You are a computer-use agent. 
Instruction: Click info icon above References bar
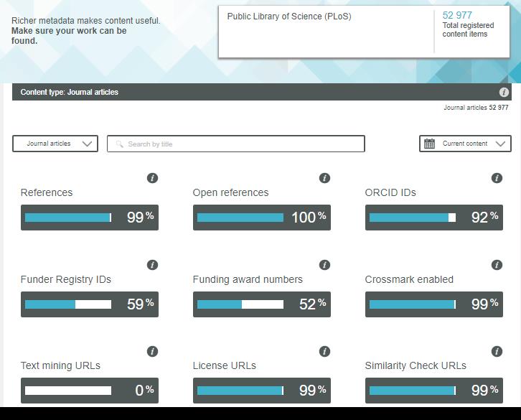tap(152, 178)
